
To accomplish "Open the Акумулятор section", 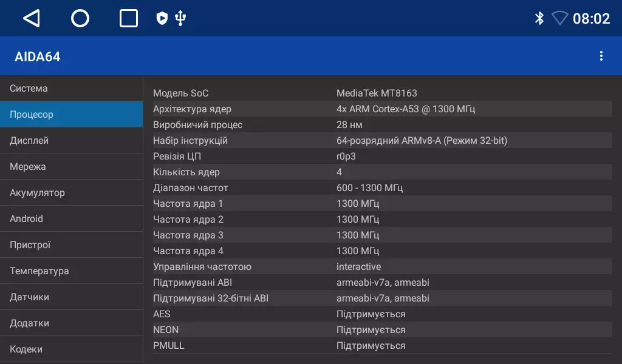I will coord(71,193).
